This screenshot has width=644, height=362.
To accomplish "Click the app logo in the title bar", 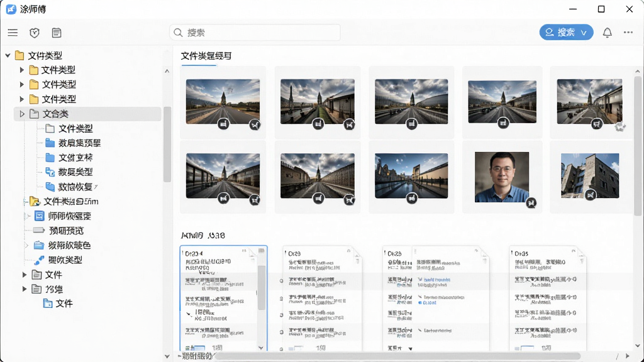I will 11,9.
